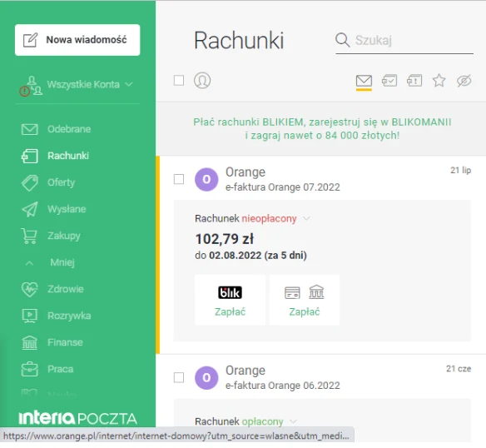The width and height of the screenshot is (486, 448).
Task: Expand the Wszystkie Konta dropdown
Action: (x=90, y=84)
